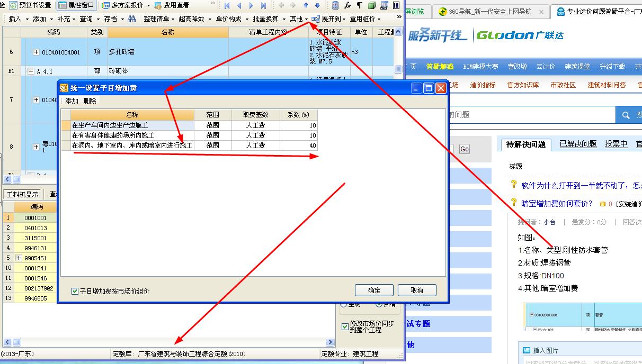The height and width of the screenshot is (364, 642).
Task: Jump to first record navigation arrow
Action: point(227,6)
